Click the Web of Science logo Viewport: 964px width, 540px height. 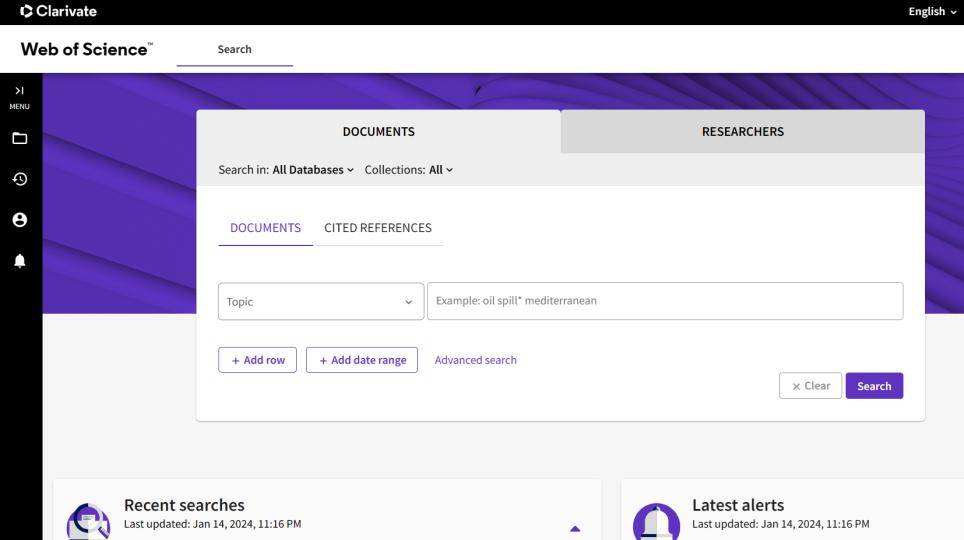[x=87, y=49]
